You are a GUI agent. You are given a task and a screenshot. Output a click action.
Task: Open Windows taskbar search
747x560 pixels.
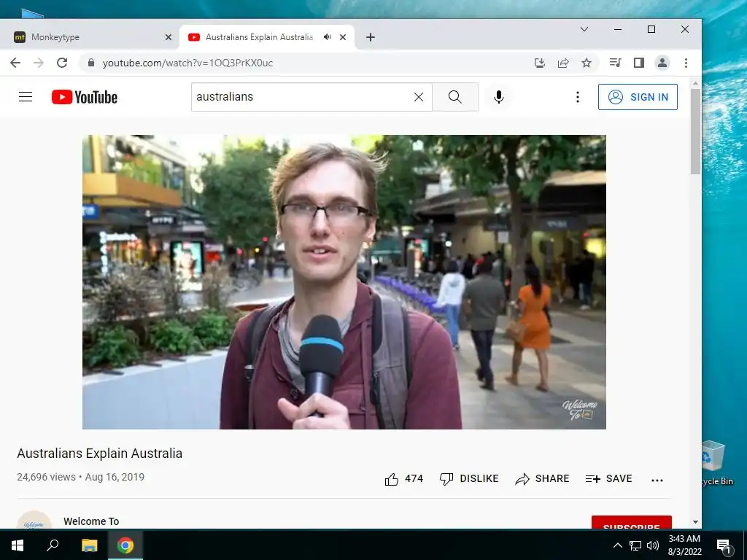pyautogui.click(x=53, y=545)
